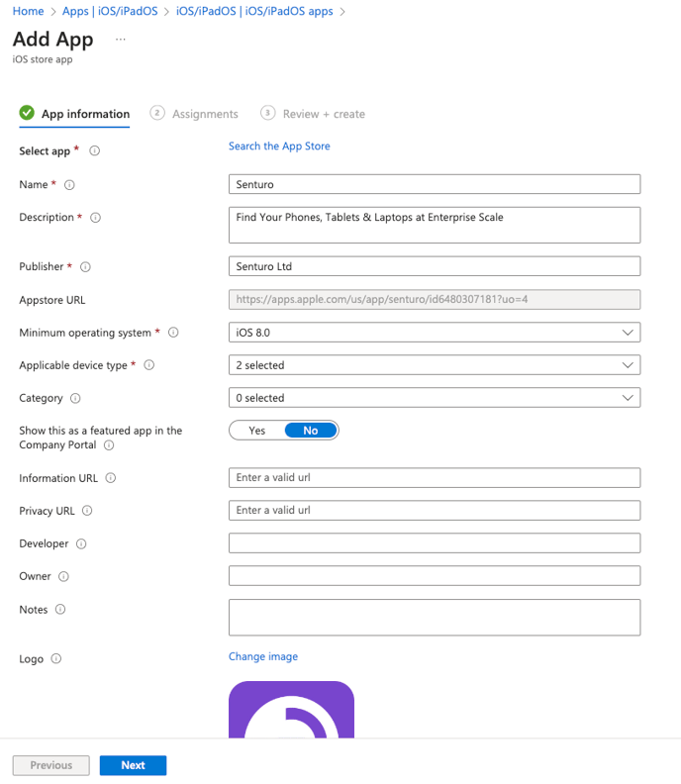Viewport: 681px width, 784px height.
Task: Click info icon for Applicable device type
Action: [149, 365]
